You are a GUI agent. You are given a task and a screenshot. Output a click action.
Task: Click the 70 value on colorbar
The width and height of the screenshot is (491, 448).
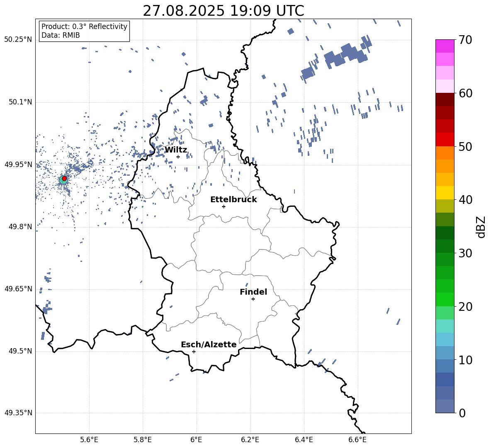click(x=465, y=40)
